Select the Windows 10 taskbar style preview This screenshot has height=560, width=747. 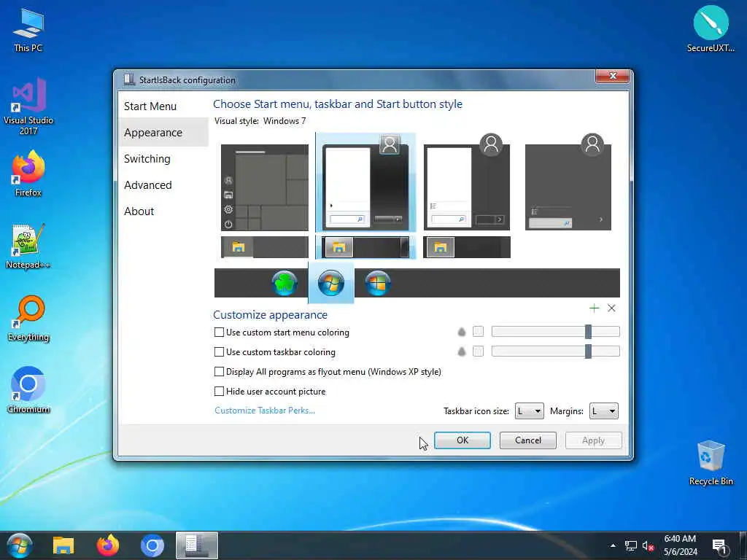pos(264,247)
